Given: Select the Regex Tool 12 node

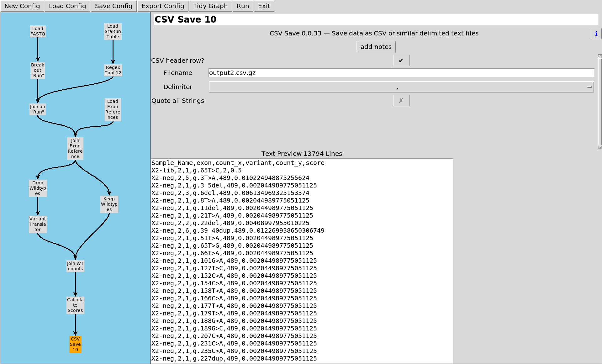Looking at the screenshot, I should click(113, 70).
